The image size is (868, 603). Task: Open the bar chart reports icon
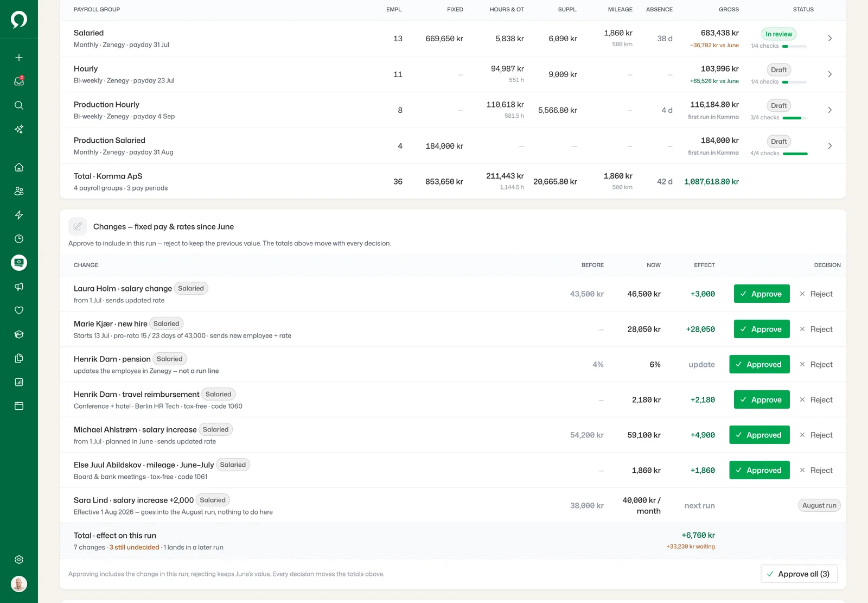pyautogui.click(x=19, y=382)
